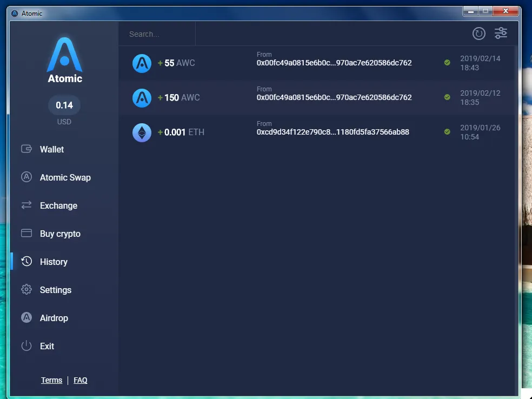Open the FAQ link

81,380
